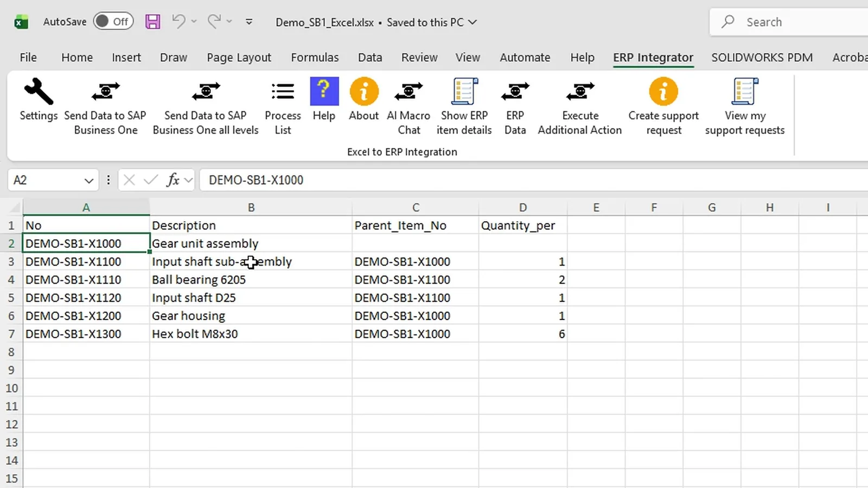Open the Redo history dropdown arrow

click(x=229, y=22)
